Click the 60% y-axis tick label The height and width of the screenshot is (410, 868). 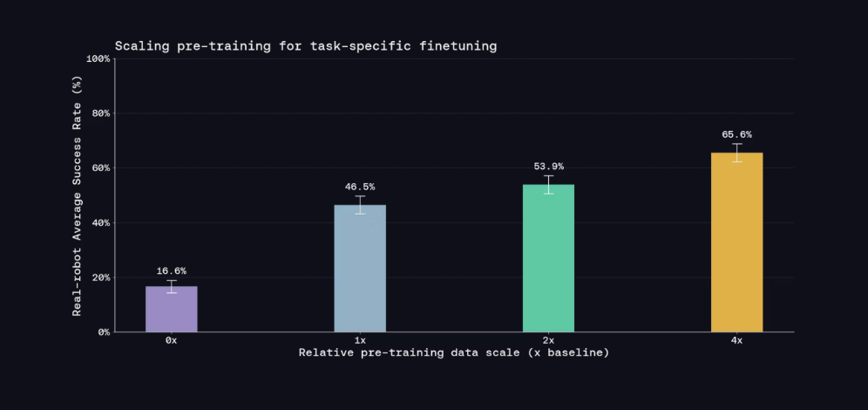click(101, 167)
